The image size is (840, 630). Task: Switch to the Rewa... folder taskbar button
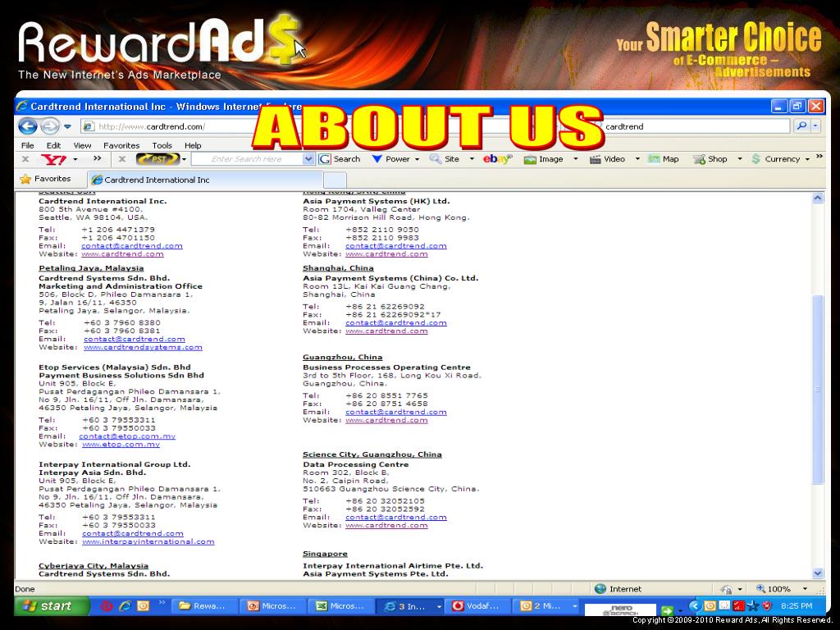pos(204,606)
